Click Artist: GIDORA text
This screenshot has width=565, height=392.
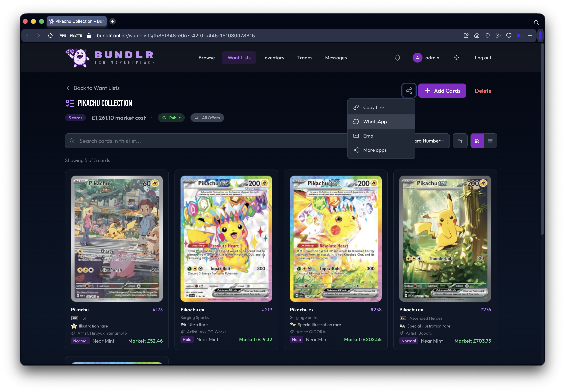pyautogui.click(x=311, y=332)
